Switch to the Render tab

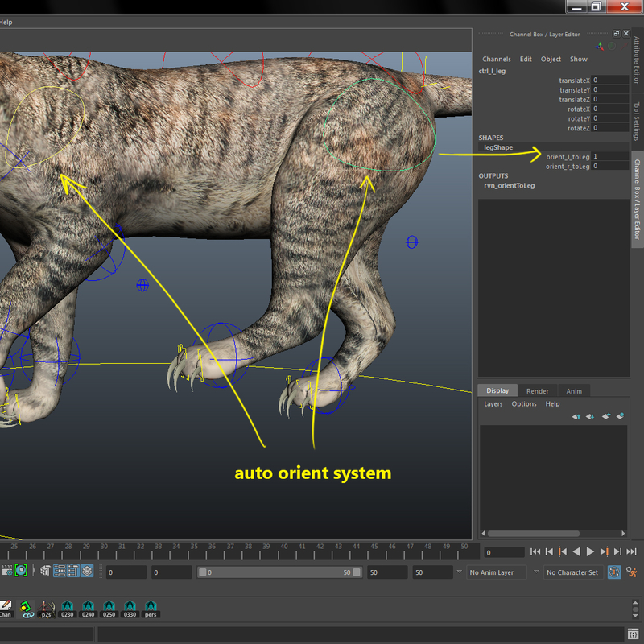[537, 390]
